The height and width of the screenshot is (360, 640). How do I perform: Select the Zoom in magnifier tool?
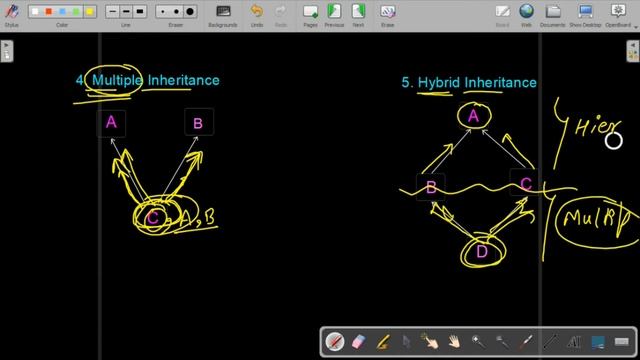tap(478, 342)
